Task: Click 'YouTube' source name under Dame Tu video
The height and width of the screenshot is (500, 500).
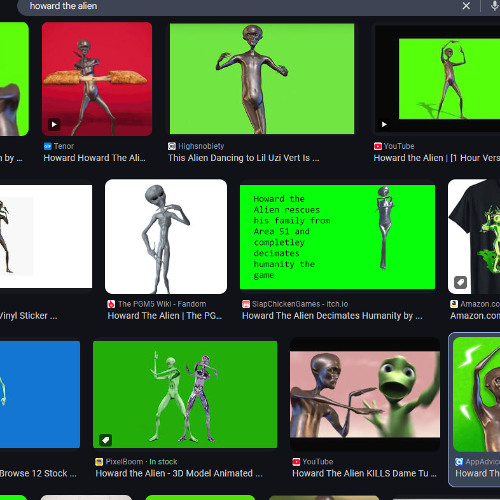Action: coord(318,462)
